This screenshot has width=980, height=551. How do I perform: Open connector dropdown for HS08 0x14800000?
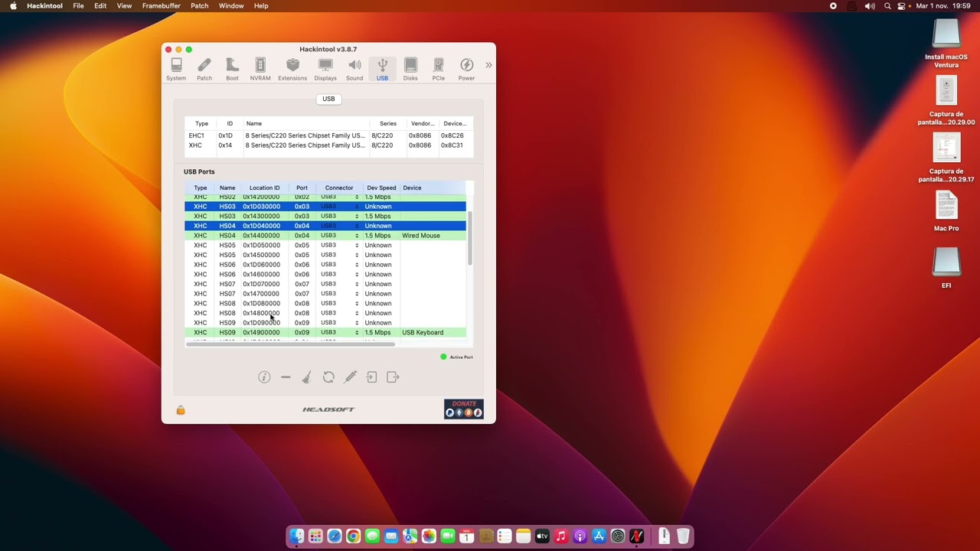click(x=339, y=313)
